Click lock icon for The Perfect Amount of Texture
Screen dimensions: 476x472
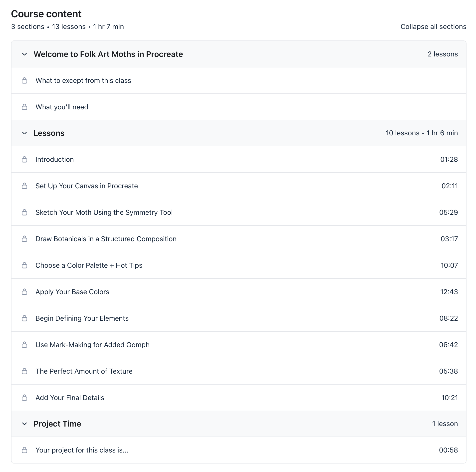point(24,371)
